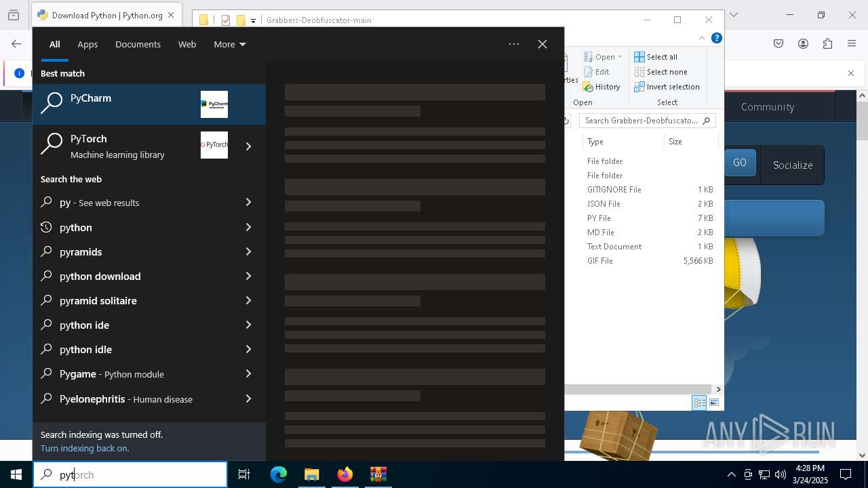Viewport: 868px width, 488px height.
Task: Expand the 'py - See web results' arrow
Action: click(x=248, y=202)
